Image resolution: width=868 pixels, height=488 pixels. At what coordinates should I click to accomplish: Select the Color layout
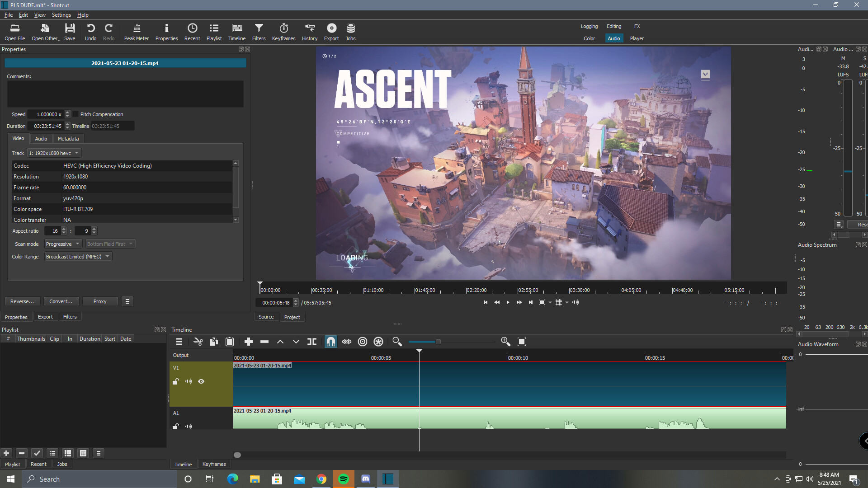(x=589, y=38)
